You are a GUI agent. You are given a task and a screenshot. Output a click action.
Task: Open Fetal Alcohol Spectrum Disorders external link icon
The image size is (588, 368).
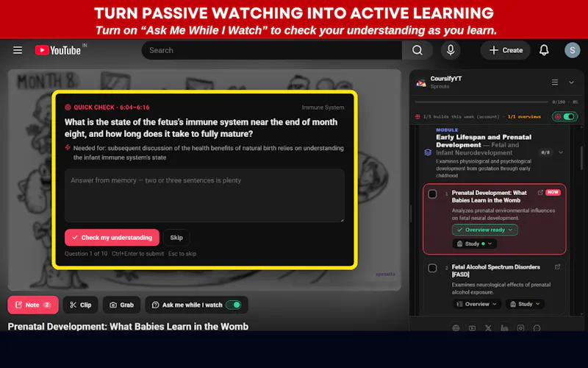click(x=558, y=267)
